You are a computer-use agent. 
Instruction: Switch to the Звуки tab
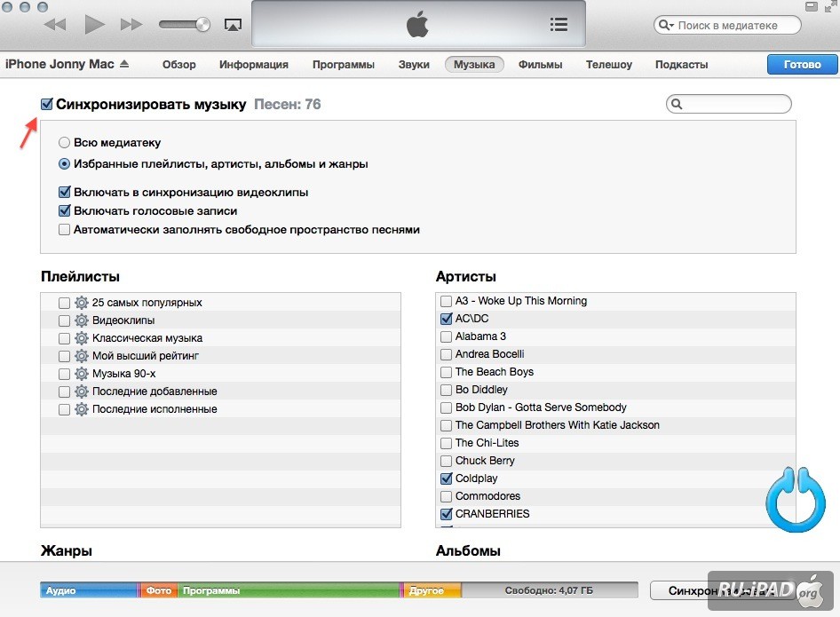pyautogui.click(x=414, y=64)
